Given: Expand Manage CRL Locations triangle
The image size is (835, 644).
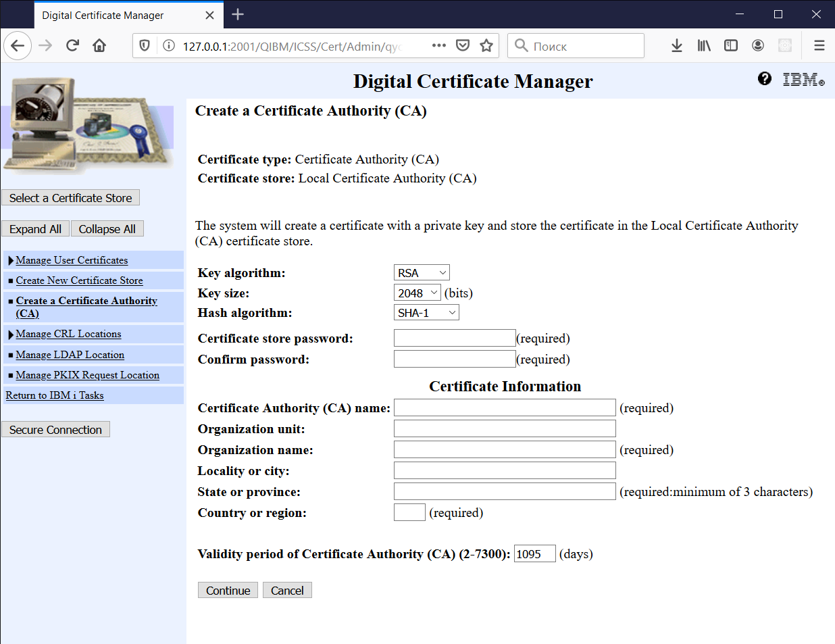Looking at the screenshot, I should click(11, 335).
